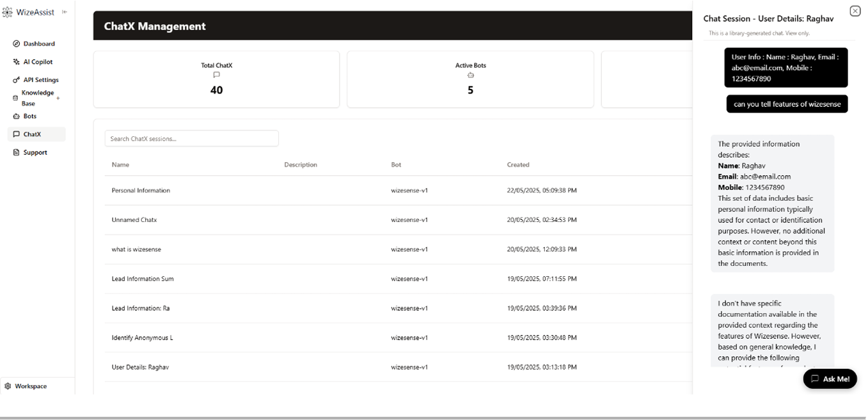Click the Name column header
The height and width of the screenshot is (420, 868).
(120, 165)
